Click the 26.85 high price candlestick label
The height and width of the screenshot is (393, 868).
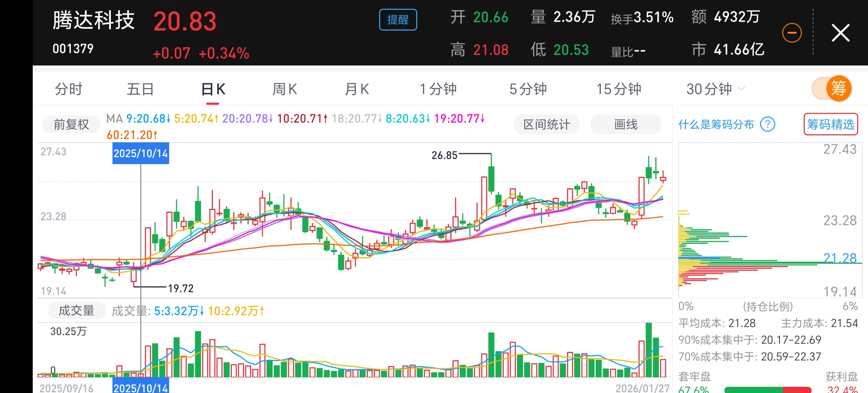pyautogui.click(x=444, y=155)
